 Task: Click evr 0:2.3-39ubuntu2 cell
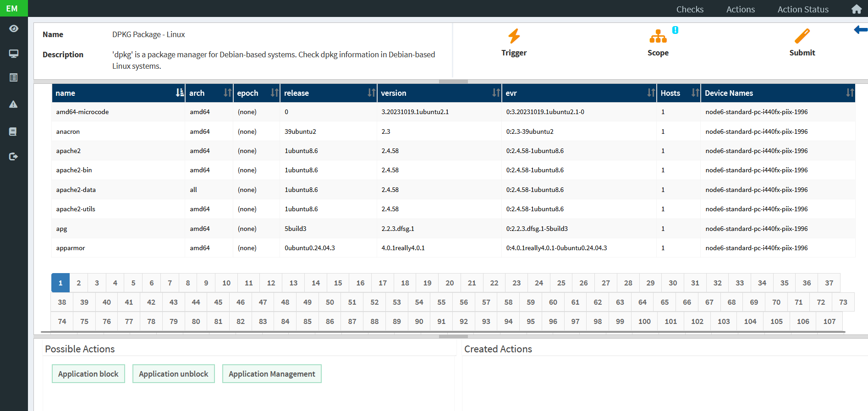[530, 132]
